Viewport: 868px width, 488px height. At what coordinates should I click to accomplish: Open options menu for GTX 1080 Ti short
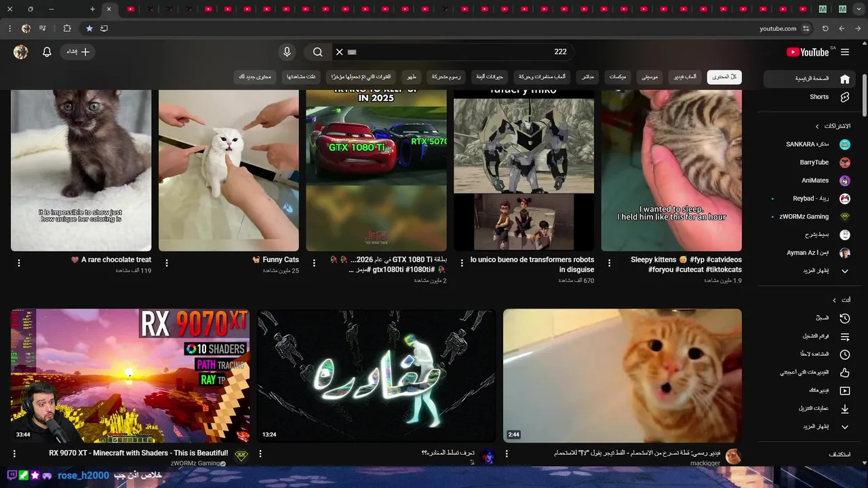point(314,263)
